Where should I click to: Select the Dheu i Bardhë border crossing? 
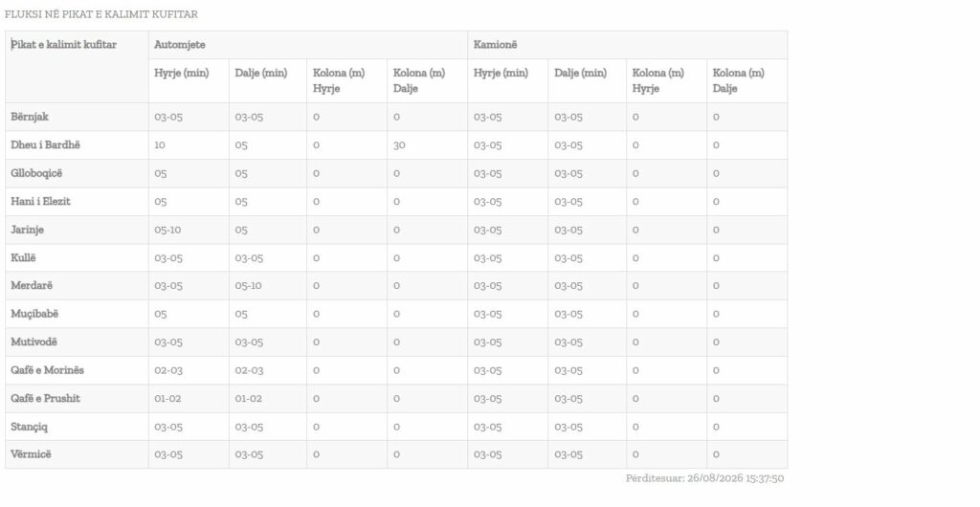tap(46, 144)
